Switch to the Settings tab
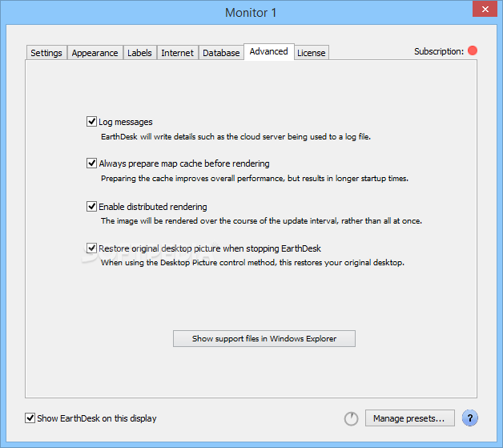 point(46,53)
